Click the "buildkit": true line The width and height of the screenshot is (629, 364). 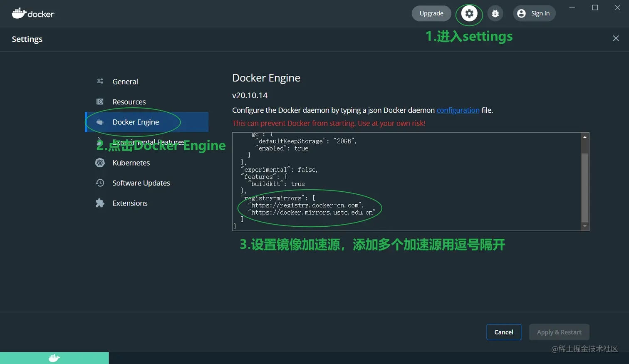(x=276, y=184)
